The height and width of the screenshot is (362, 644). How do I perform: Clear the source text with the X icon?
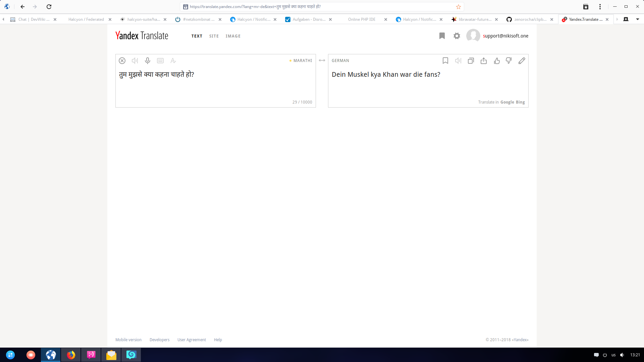click(122, 61)
